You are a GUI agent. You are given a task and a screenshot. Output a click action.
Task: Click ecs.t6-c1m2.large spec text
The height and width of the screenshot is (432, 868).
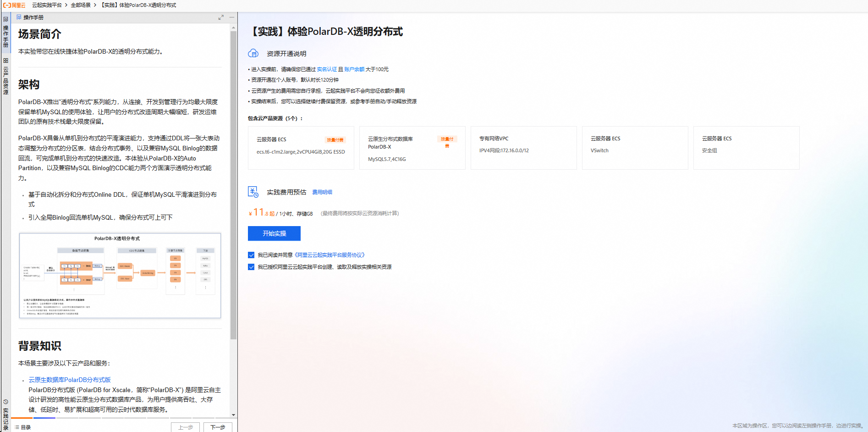301,152
